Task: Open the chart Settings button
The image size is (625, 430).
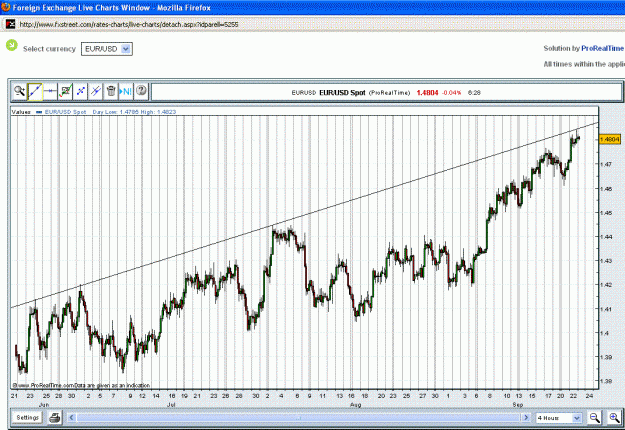Action: coord(28,418)
